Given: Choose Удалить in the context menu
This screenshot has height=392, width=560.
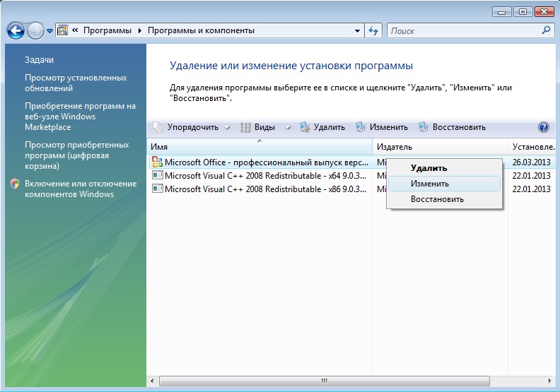Looking at the screenshot, I should point(428,168).
